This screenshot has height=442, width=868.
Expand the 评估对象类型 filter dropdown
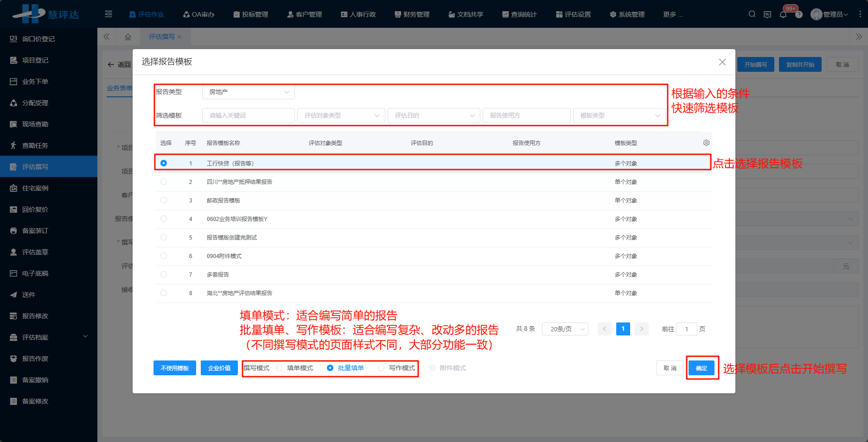341,115
